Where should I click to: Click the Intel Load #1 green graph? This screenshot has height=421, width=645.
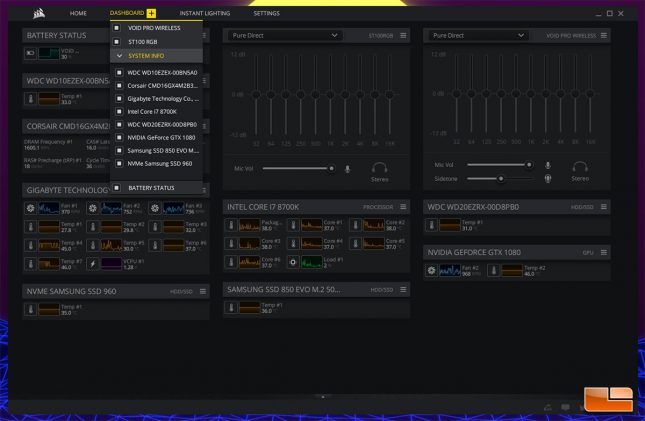[312, 262]
